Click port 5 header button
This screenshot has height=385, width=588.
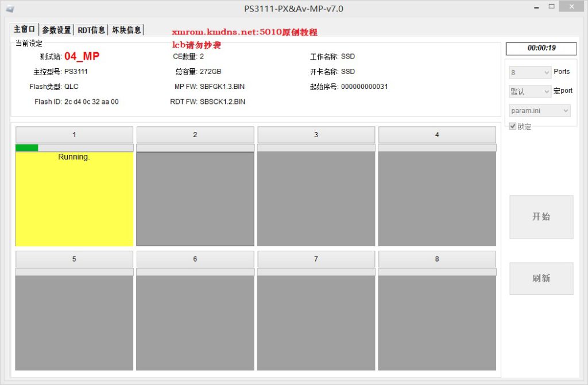(74, 259)
